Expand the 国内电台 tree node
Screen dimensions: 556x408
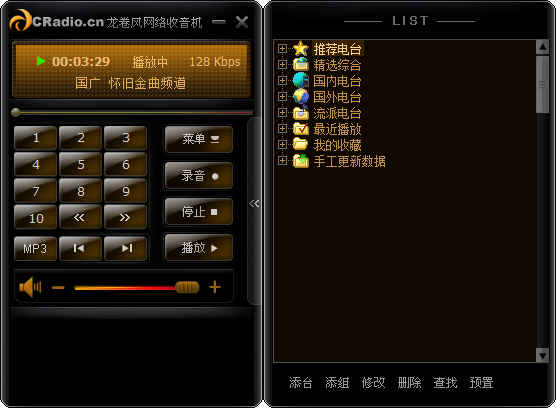pos(282,80)
